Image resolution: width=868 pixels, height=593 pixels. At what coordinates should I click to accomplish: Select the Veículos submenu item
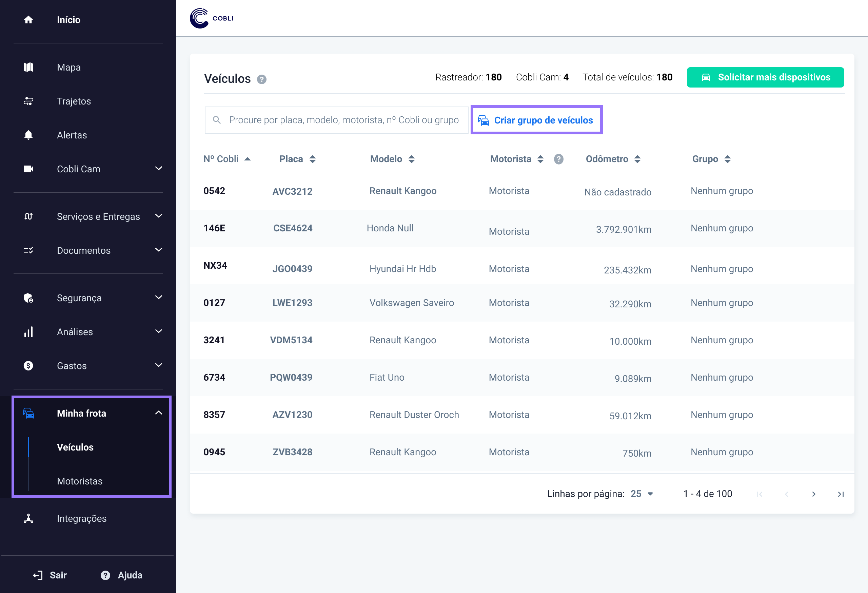pyautogui.click(x=75, y=447)
